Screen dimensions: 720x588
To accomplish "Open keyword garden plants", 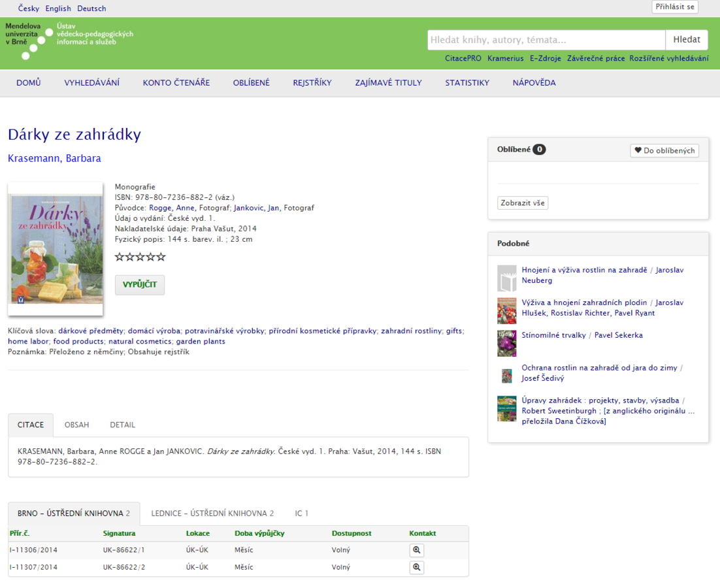I will pos(201,342).
